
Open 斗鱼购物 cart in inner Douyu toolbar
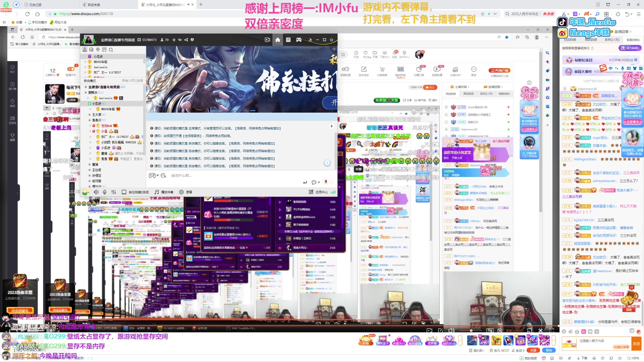point(382,71)
